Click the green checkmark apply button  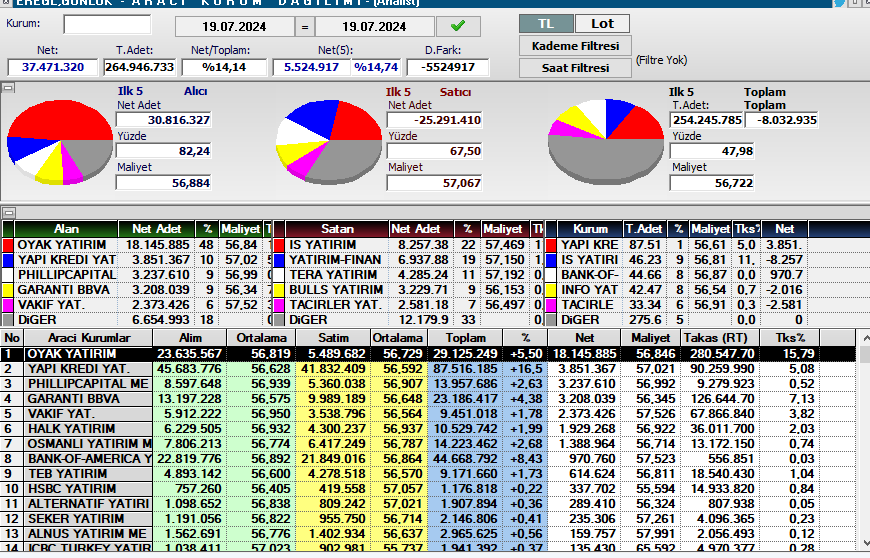[x=458, y=26]
